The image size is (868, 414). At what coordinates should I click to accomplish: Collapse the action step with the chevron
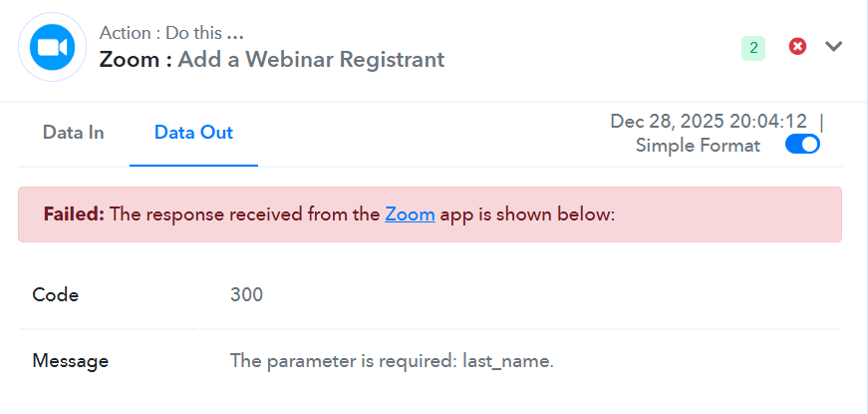[834, 47]
